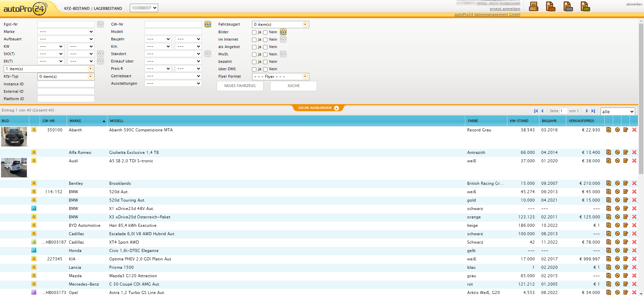Open price icon for BMW 520d Touring row
644x296 pixels.
(609, 200)
